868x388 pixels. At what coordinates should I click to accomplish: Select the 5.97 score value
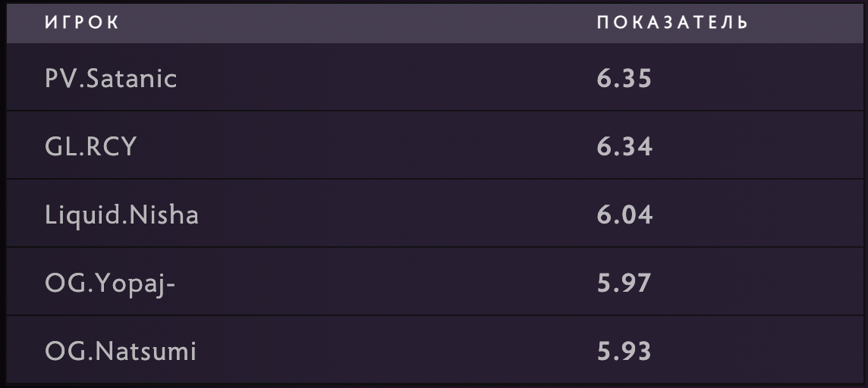(x=624, y=283)
